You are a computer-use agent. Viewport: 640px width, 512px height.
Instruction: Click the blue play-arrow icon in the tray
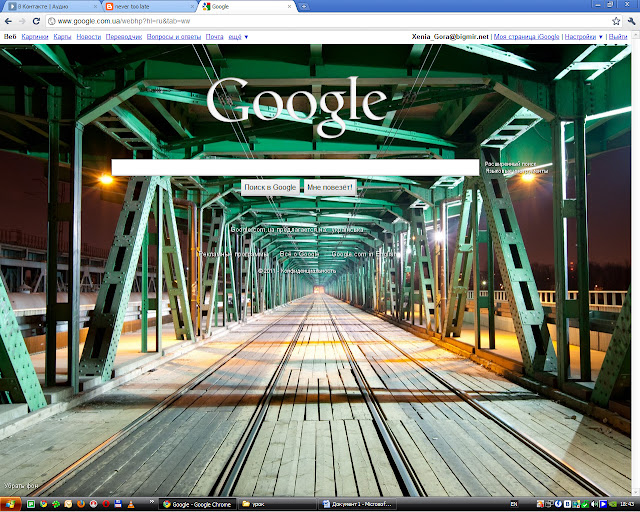click(x=603, y=505)
